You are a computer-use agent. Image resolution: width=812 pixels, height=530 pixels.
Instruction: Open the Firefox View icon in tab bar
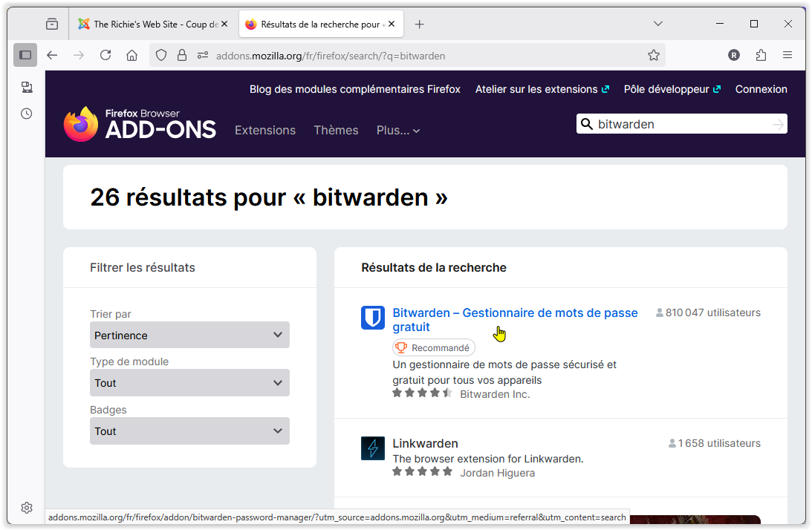pyautogui.click(x=52, y=24)
